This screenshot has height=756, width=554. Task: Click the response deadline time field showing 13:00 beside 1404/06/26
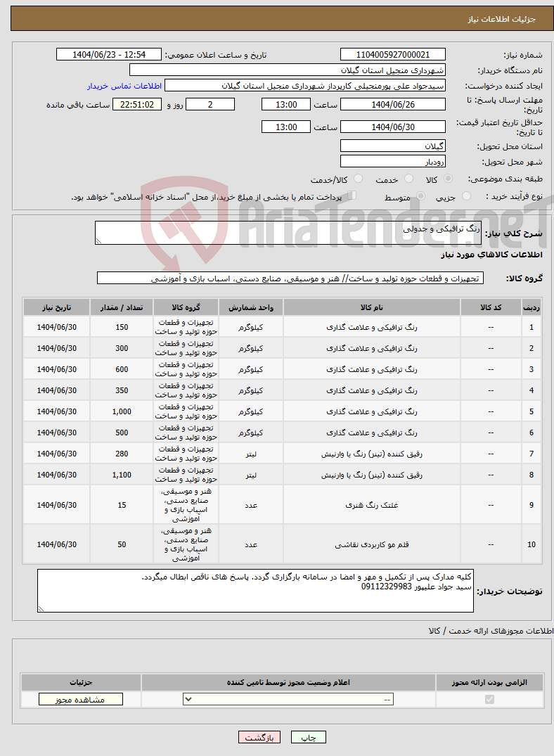pos(286,105)
